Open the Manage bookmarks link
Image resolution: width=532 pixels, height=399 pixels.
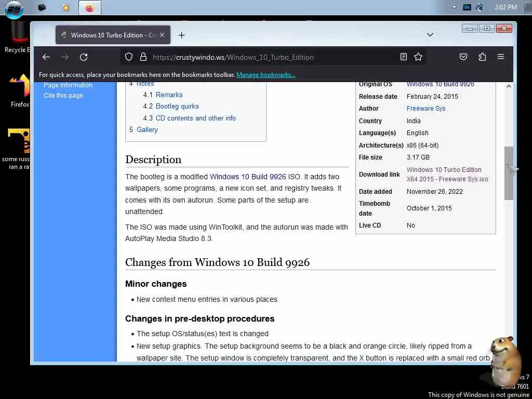pyautogui.click(x=265, y=75)
